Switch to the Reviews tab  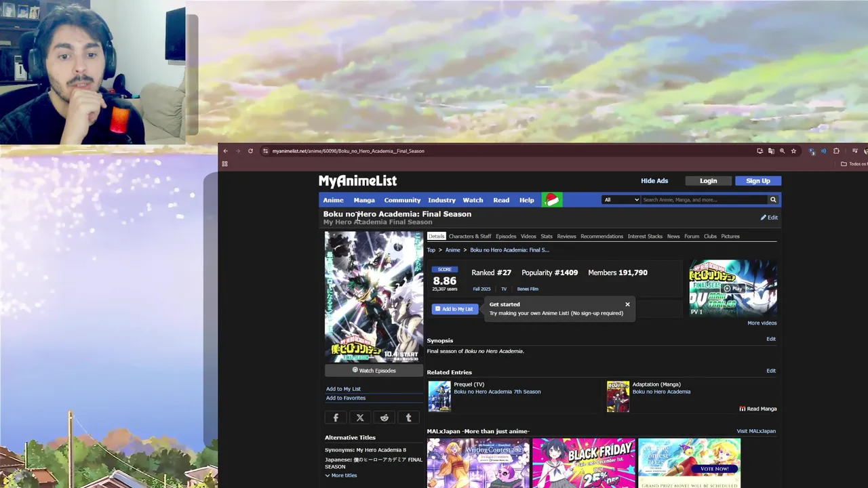coord(566,237)
